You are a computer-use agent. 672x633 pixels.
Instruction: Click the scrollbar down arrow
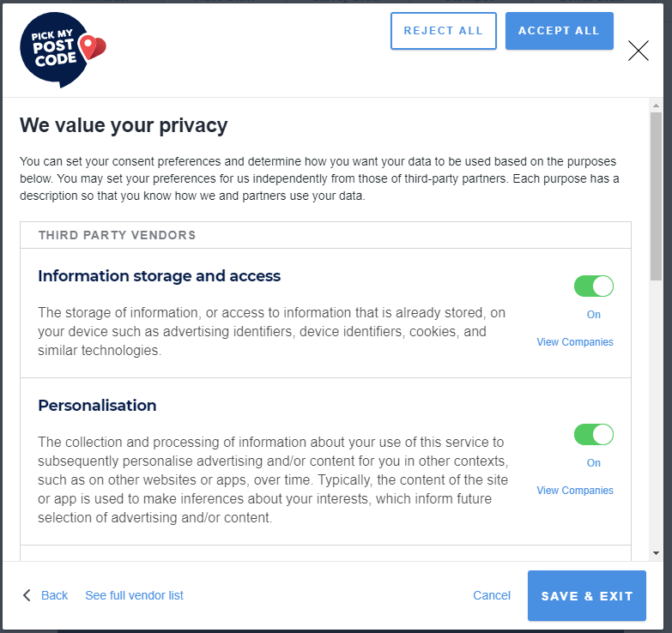coord(656,554)
